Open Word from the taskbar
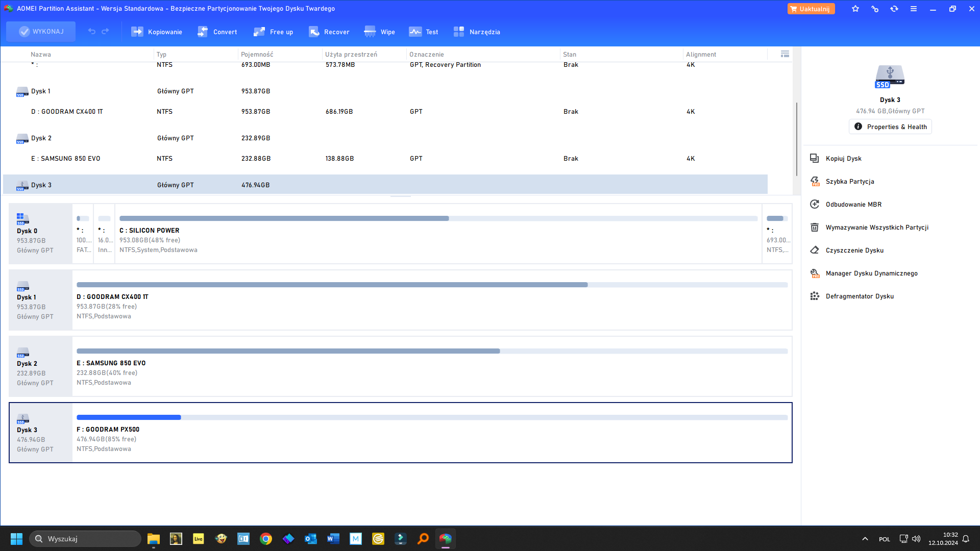The width and height of the screenshot is (980, 551). [333, 539]
